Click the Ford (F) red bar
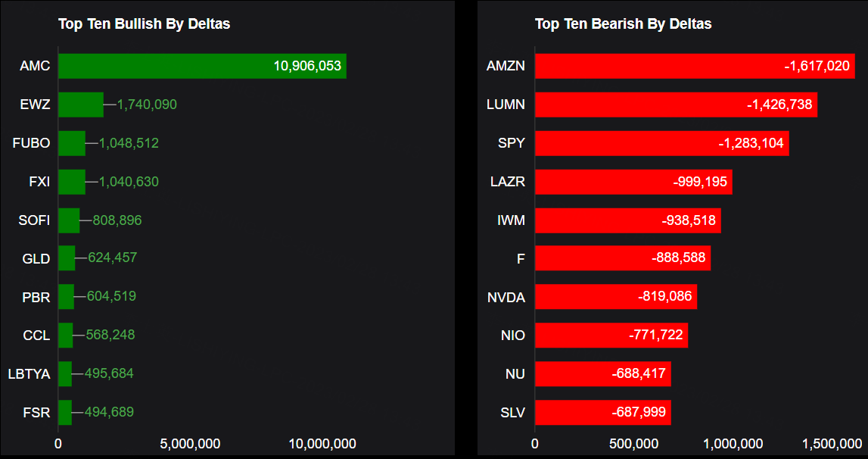Viewport: 868px width, 459px height. (623, 258)
